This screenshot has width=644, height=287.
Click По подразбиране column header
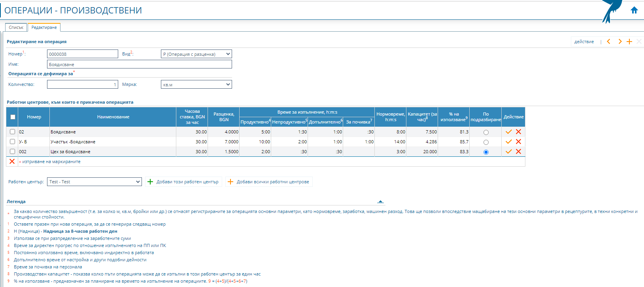[x=485, y=117]
